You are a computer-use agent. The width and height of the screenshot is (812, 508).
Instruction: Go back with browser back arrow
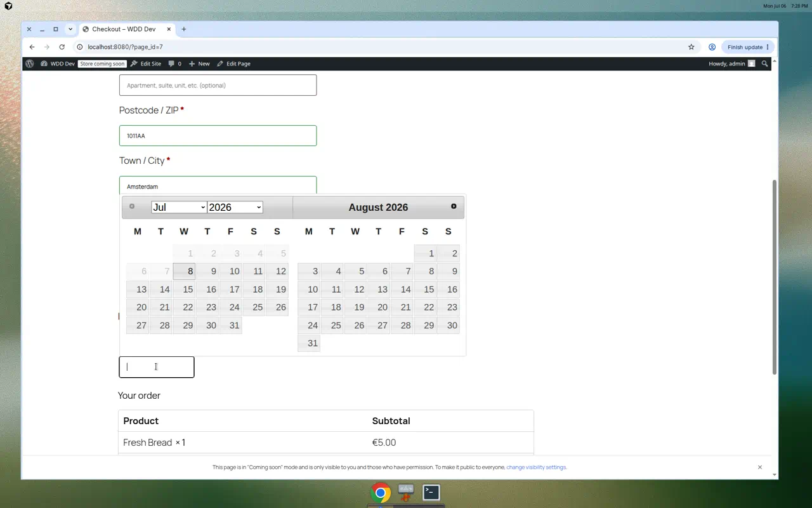(32, 47)
